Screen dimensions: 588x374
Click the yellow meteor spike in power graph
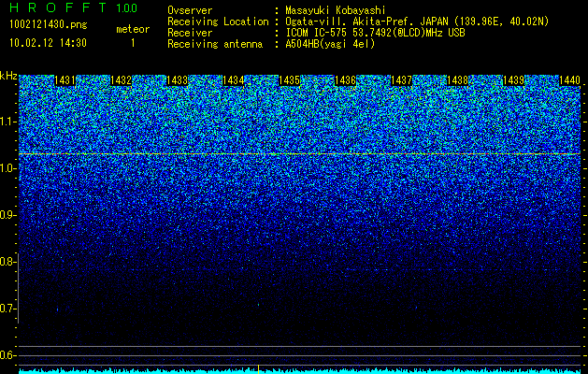click(x=258, y=368)
